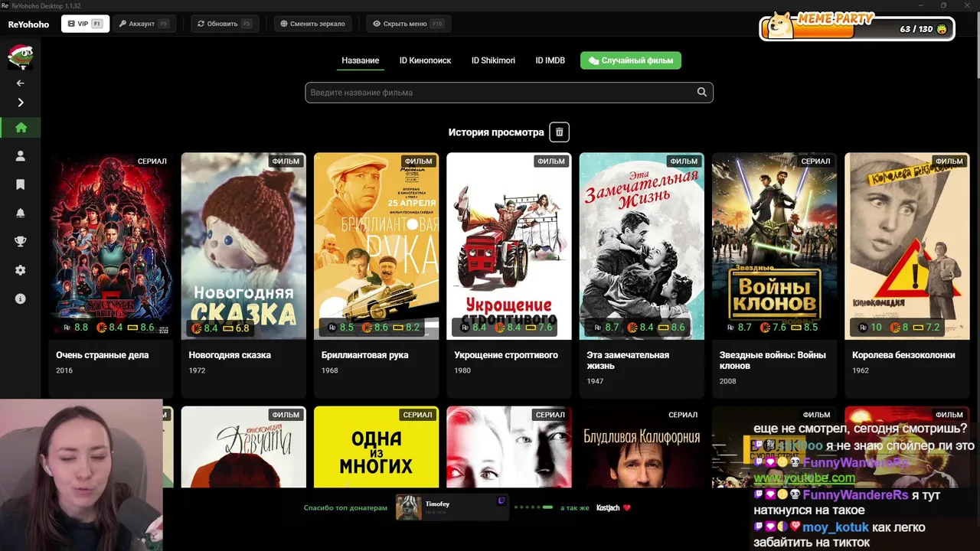This screenshot has height=551, width=980.
Task: Click the title text Очень странные дела
Action: (103, 355)
